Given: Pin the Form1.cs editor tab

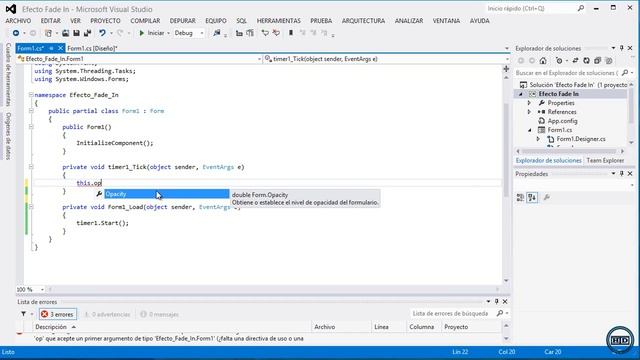Looking at the screenshot, I should [51, 49].
